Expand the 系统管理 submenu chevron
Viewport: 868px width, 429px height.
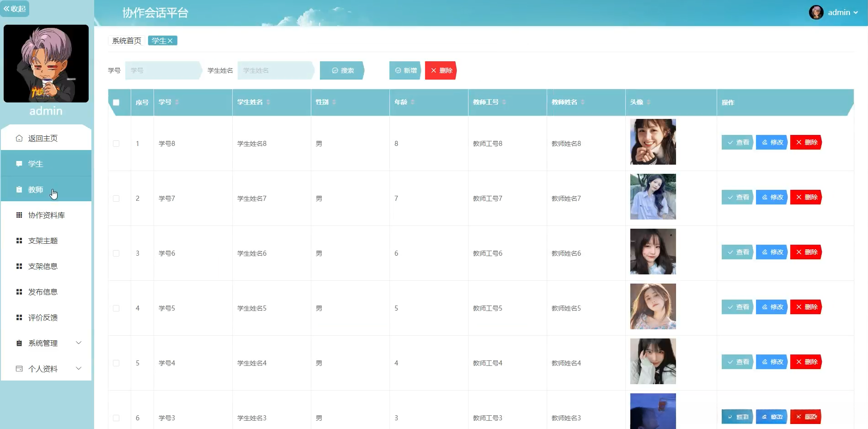click(79, 343)
